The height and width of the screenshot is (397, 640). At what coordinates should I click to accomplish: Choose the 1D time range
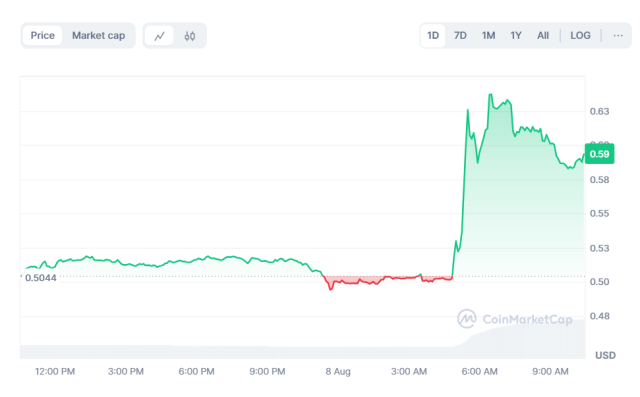pos(433,35)
